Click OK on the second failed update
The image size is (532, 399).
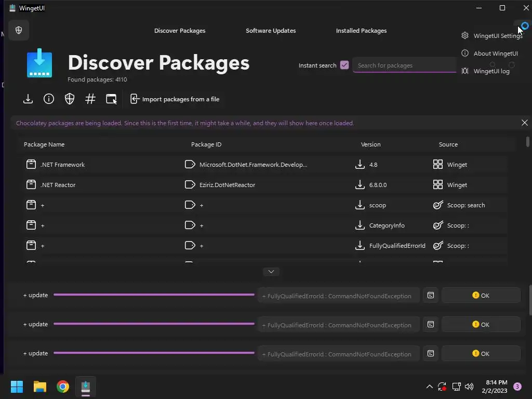coord(481,324)
